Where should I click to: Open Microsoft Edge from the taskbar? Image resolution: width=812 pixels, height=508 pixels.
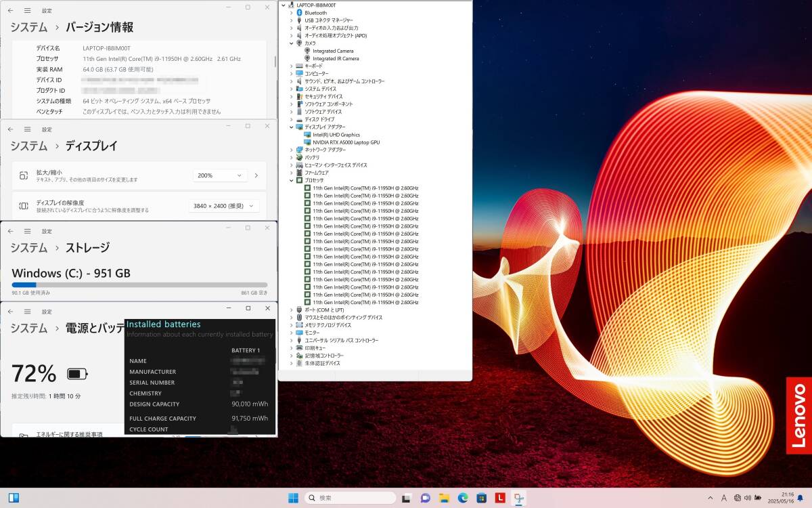[463, 498]
